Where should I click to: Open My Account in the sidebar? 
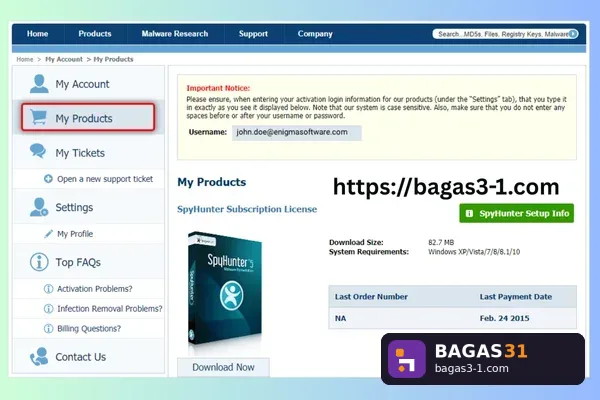point(82,84)
